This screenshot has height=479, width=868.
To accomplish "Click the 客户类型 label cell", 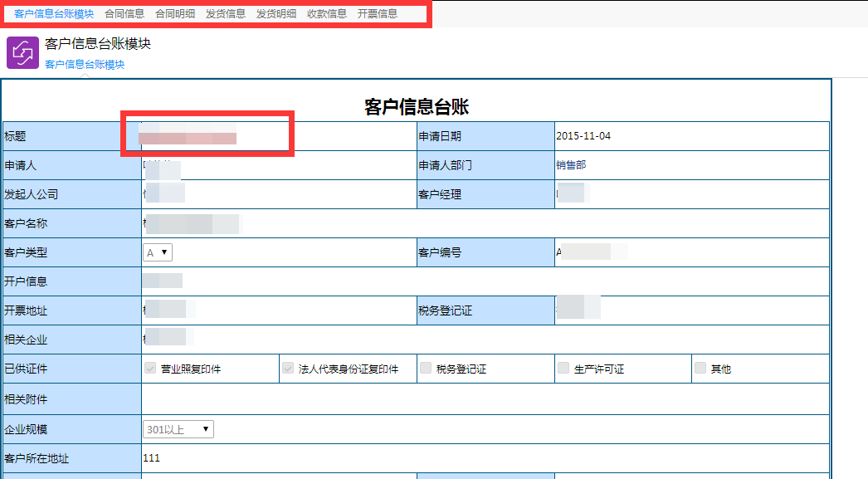I will (x=72, y=252).
